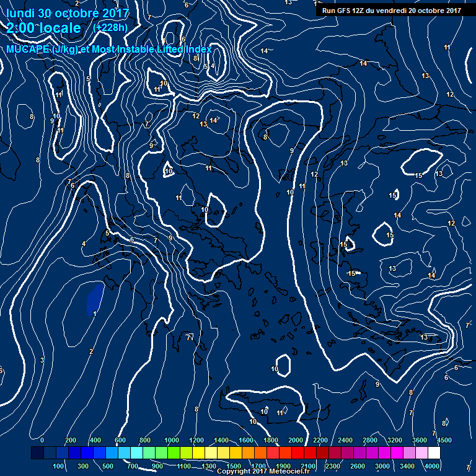This screenshot has height=476, width=476.
Task: Click the (+228h) forecast offset label
Action: (112, 27)
